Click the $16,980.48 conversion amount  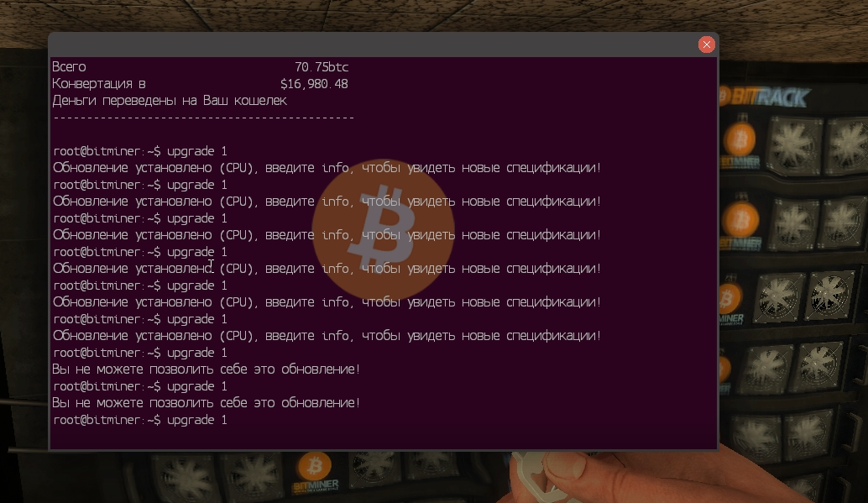(x=314, y=84)
